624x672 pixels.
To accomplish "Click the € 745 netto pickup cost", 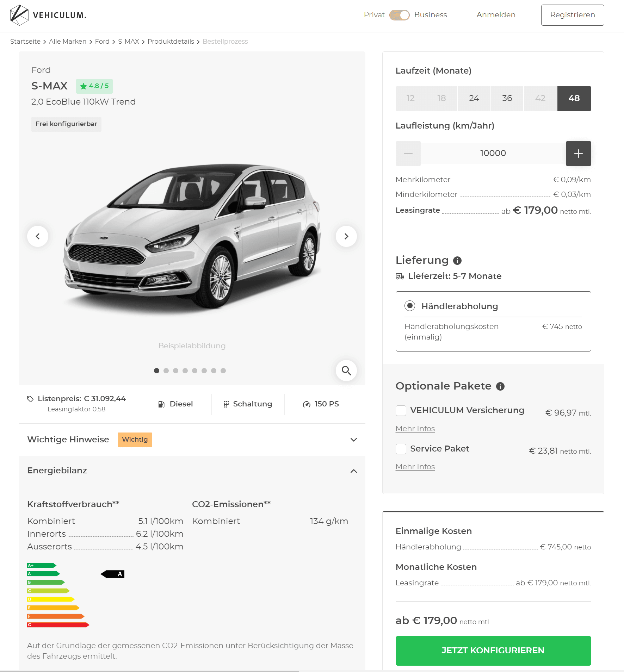I will pos(562,326).
